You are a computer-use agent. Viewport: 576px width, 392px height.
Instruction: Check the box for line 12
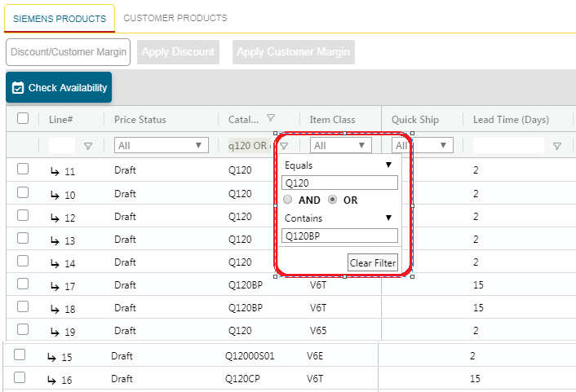[x=23, y=215]
